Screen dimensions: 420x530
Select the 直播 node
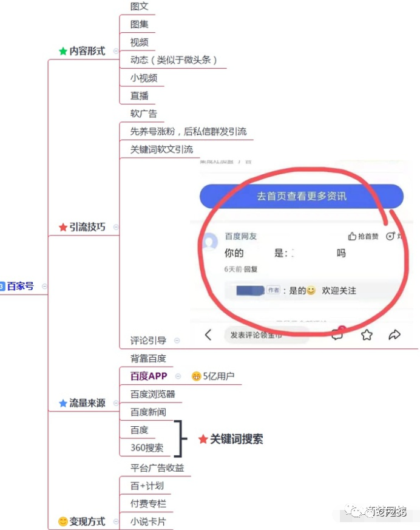(x=139, y=96)
